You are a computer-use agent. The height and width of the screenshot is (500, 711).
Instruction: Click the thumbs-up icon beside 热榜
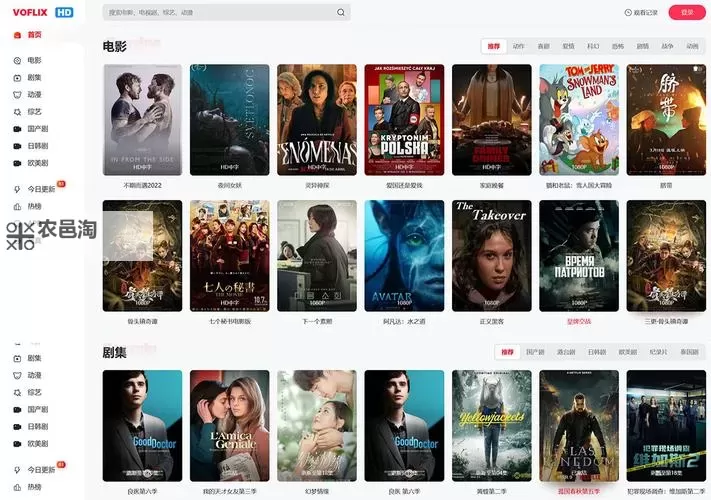(17, 206)
